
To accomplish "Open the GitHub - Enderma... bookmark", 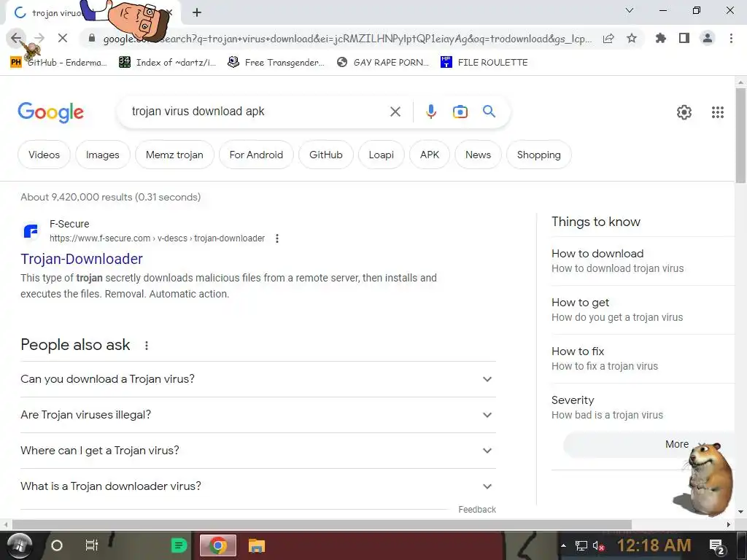I will (x=58, y=63).
